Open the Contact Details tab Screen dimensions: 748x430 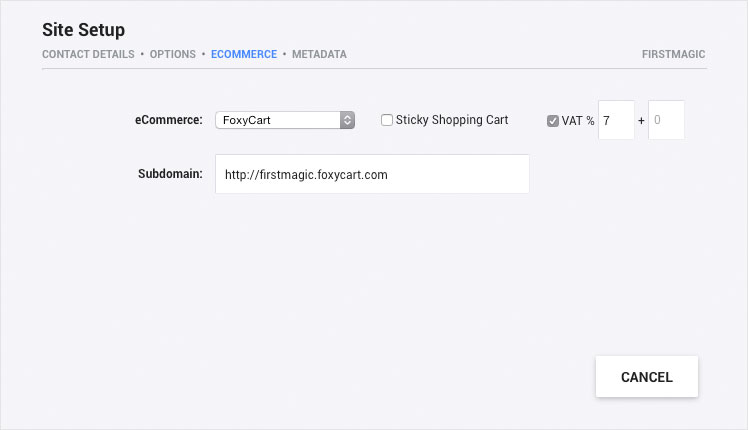(x=88, y=54)
